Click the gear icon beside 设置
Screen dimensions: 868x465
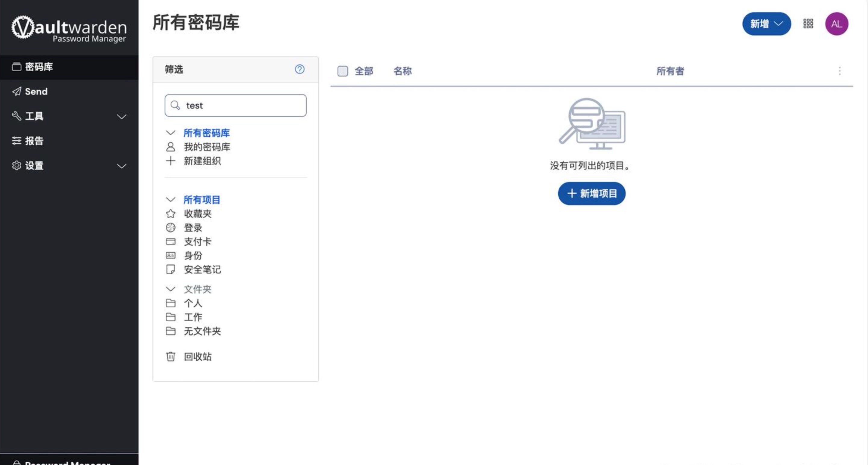tap(17, 165)
